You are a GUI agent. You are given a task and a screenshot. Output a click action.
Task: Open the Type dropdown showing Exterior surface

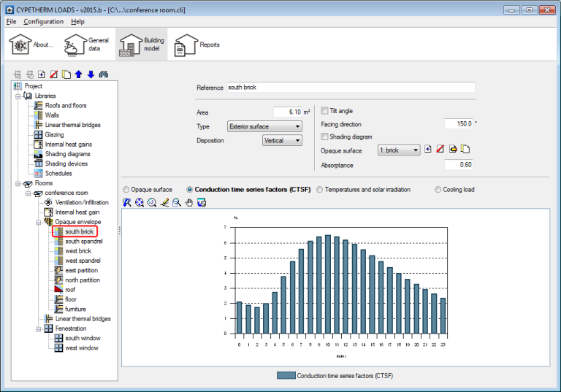coord(264,126)
